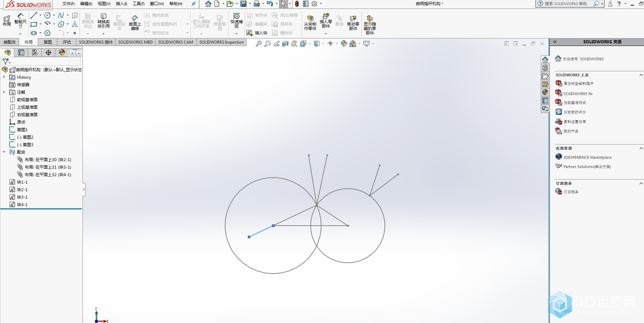Open the ConfigurationManager tab icon
644x323 pixels.
(x=35, y=52)
